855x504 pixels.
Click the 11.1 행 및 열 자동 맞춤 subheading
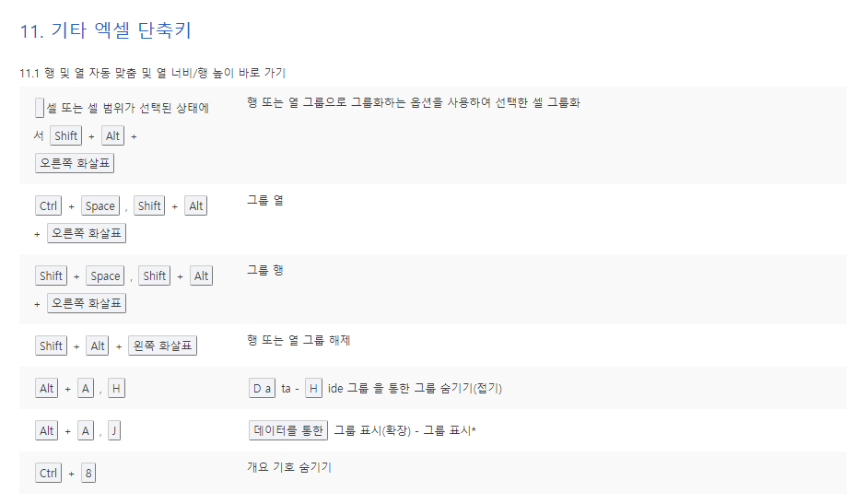point(153,72)
